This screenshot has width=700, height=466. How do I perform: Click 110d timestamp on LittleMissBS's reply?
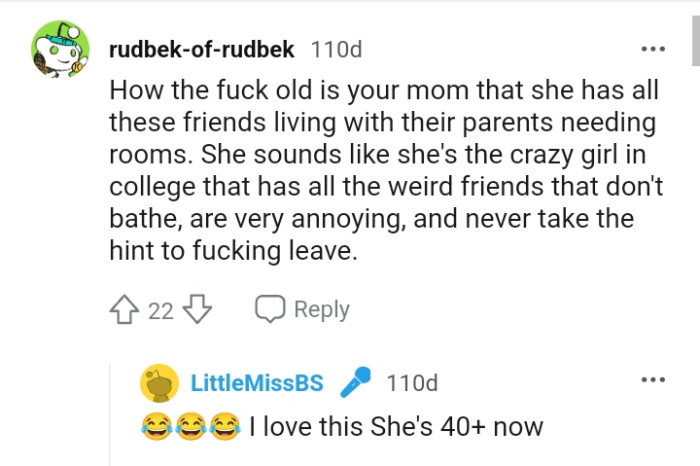412,382
